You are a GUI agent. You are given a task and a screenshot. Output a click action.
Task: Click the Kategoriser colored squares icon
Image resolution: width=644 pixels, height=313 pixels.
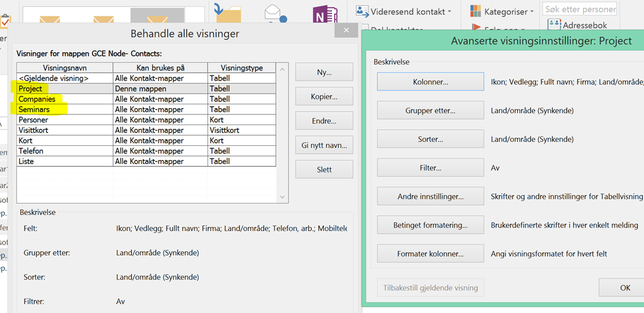[475, 11]
